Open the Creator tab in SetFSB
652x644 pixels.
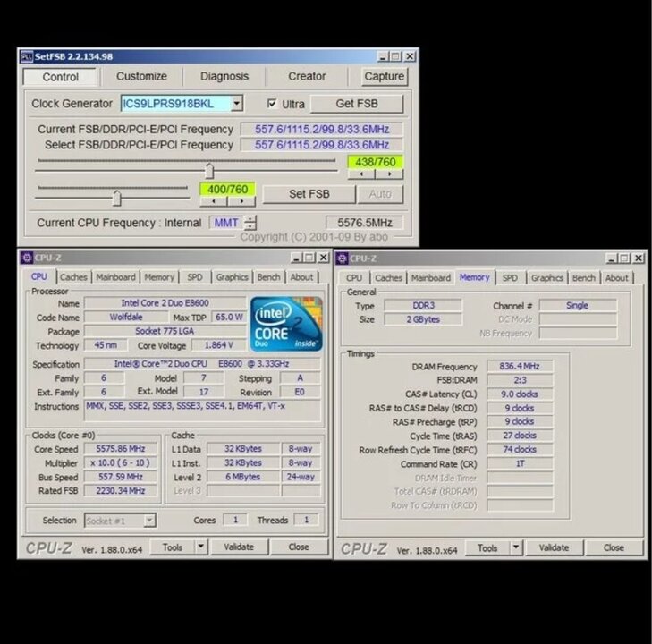pos(307,77)
